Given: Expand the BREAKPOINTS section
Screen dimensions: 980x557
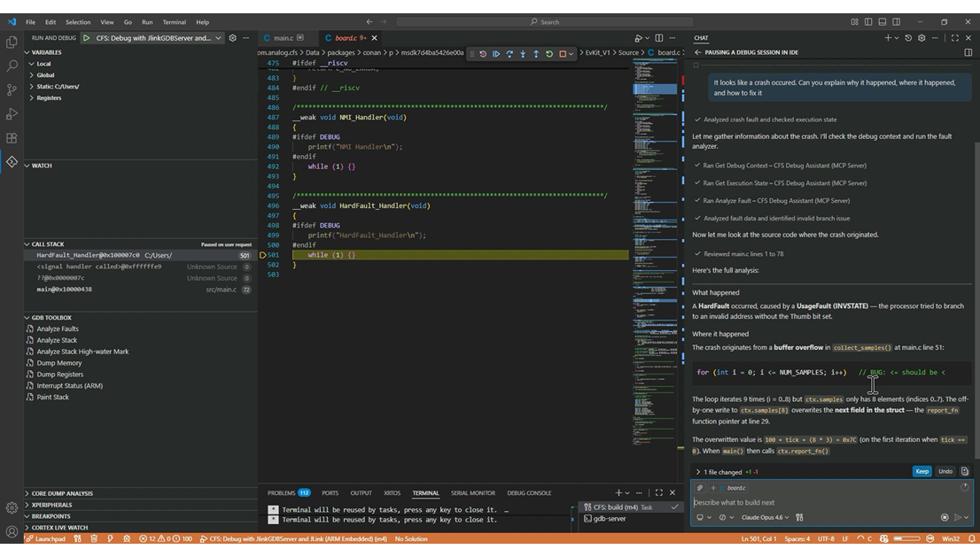Looking at the screenshot, I should pyautogui.click(x=141, y=516).
